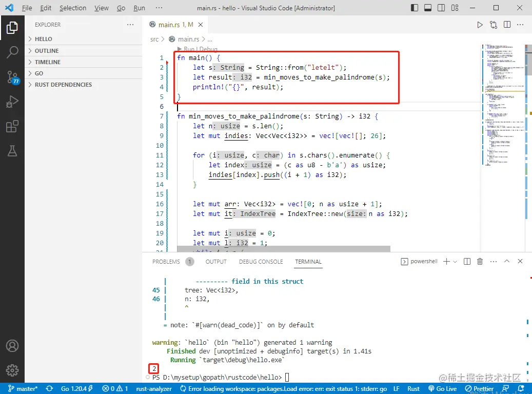The height and width of the screenshot is (394, 532).
Task: Expand the TIMELINE section
Action: pyautogui.click(x=83, y=62)
